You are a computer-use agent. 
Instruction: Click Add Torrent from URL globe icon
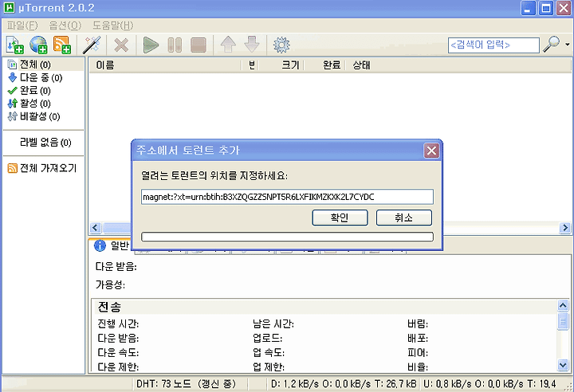38,45
